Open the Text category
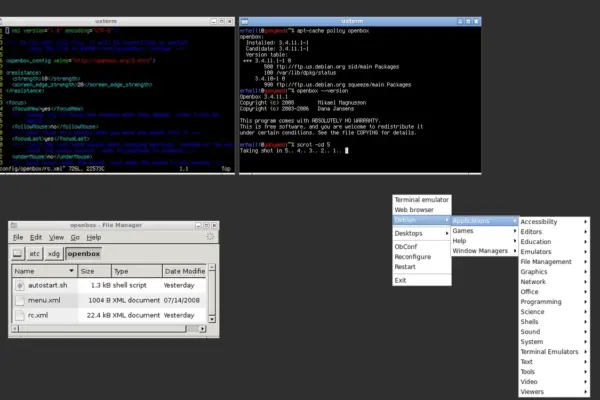This screenshot has height=400, width=600. pyautogui.click(x=554, y=361)
